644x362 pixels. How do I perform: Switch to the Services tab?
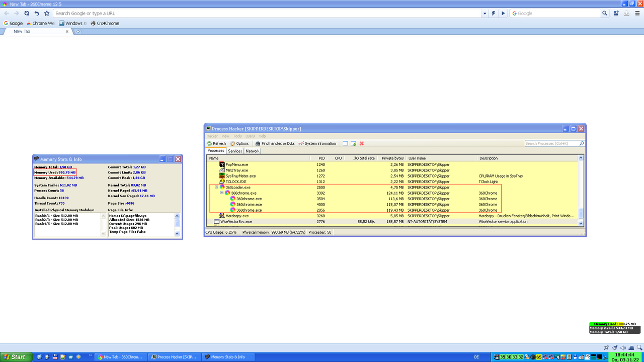click(x=235, y=151)
